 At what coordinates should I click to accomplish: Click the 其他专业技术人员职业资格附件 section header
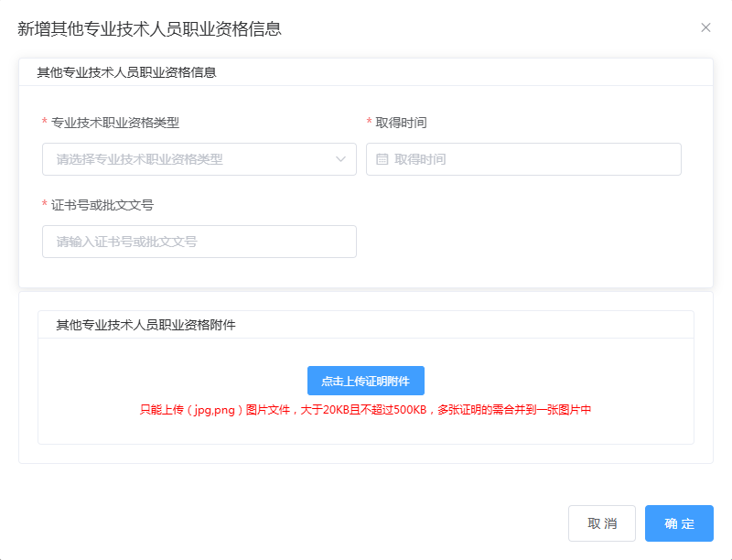coord(148,318)
